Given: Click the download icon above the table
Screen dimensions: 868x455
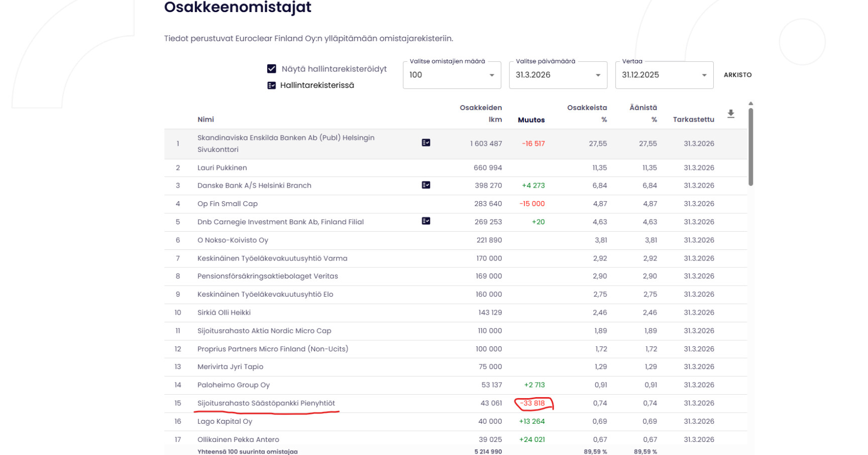Looking at the screenshot, I should (731, 114).
